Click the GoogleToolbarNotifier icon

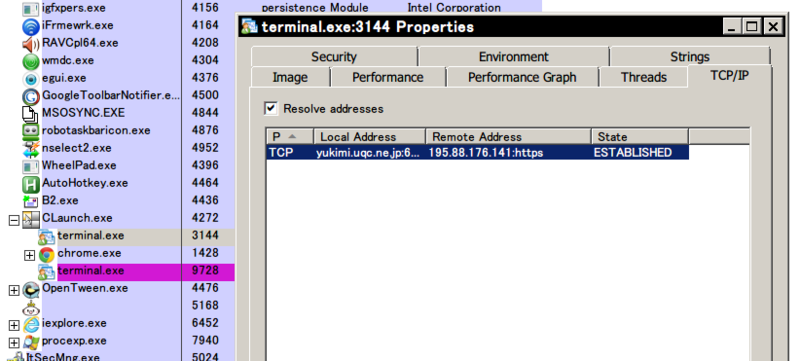pyautogui.click(x=31, y=96)
